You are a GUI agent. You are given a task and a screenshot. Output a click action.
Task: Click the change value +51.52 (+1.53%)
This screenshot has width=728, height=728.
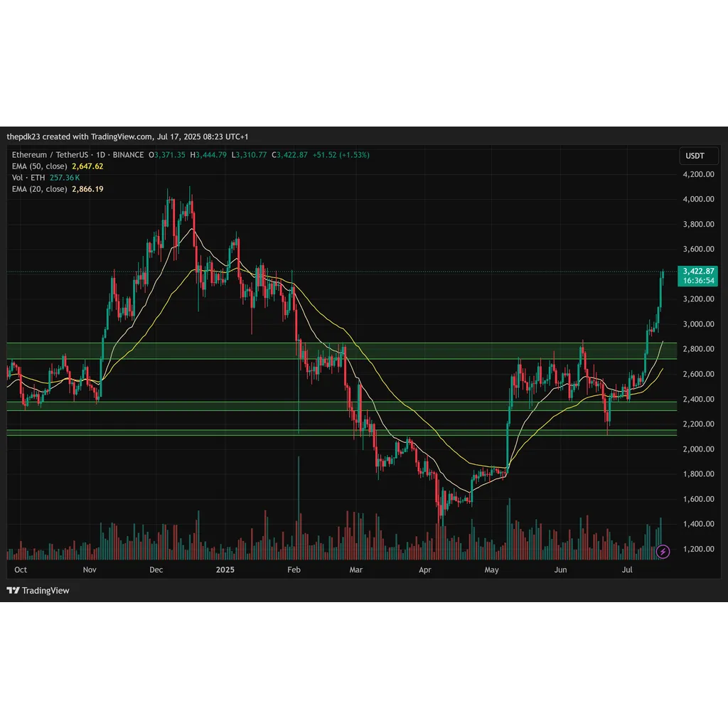point(341,155)
